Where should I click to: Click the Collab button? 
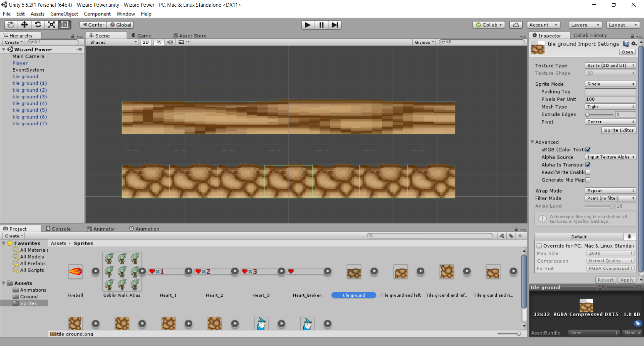[x=489, y=25]
